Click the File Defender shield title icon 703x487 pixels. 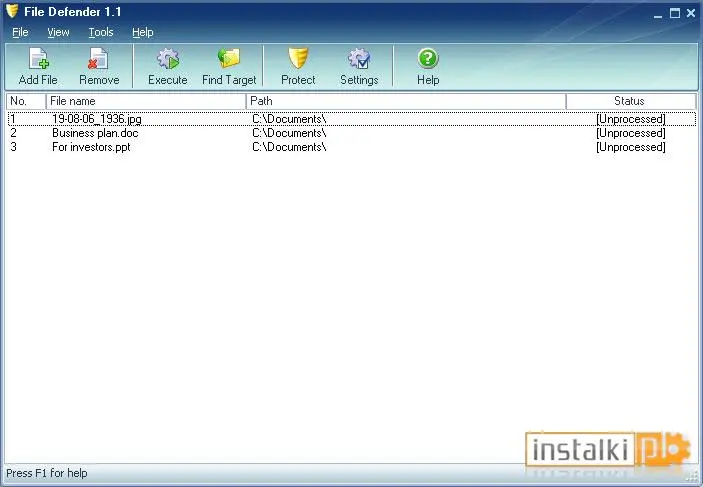12,11
